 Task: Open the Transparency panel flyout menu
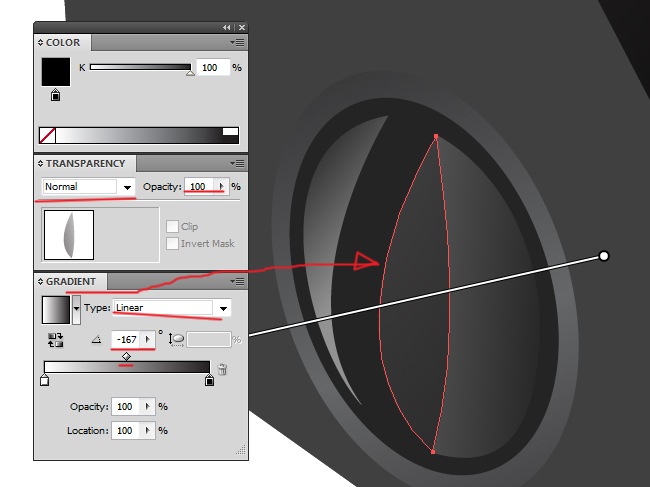click(x=238, y=164)
